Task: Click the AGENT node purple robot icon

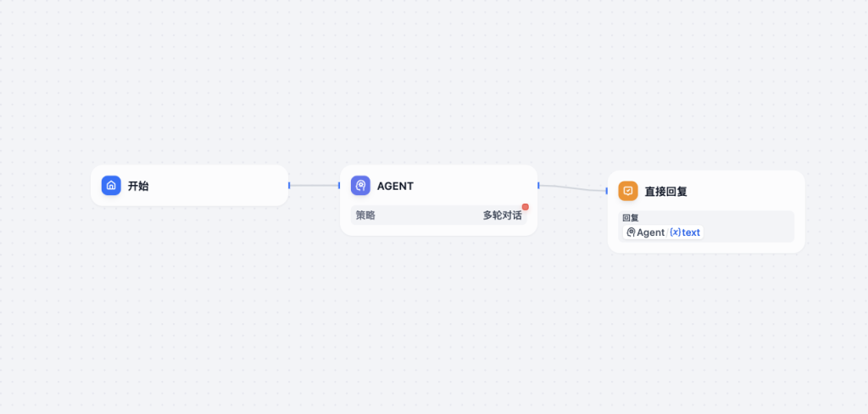Action: pos(360,186)
